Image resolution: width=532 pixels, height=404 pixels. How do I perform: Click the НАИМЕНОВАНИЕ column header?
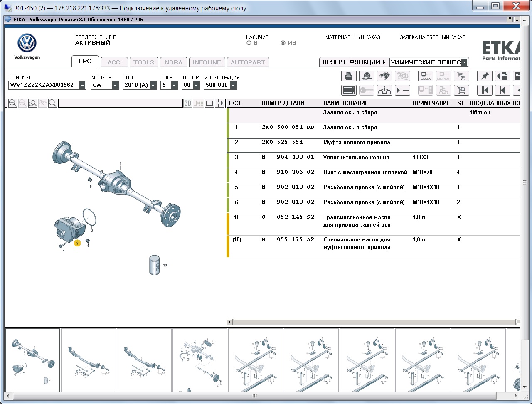(346, 103)
